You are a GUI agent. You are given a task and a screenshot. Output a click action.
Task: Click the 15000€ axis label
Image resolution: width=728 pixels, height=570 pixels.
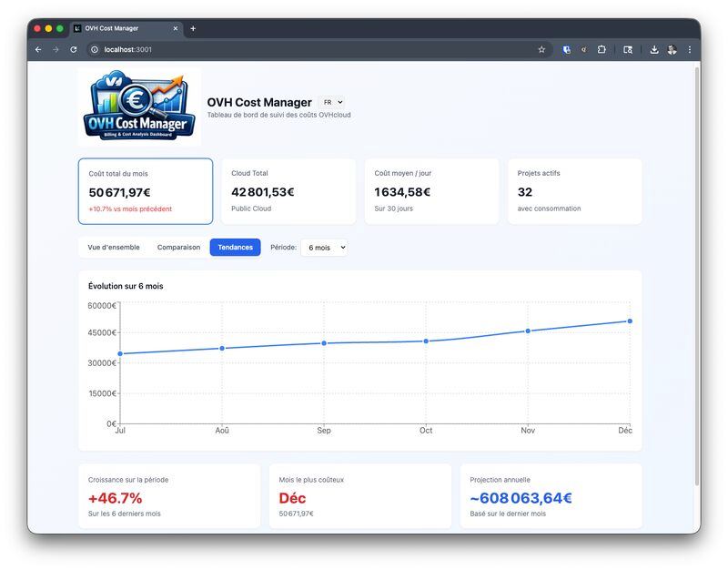[102, 393]
